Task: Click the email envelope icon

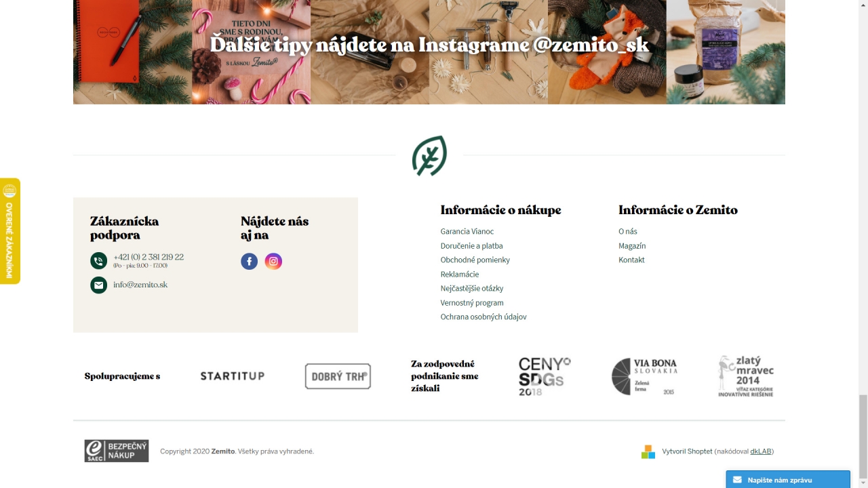Action: (98, 285)
